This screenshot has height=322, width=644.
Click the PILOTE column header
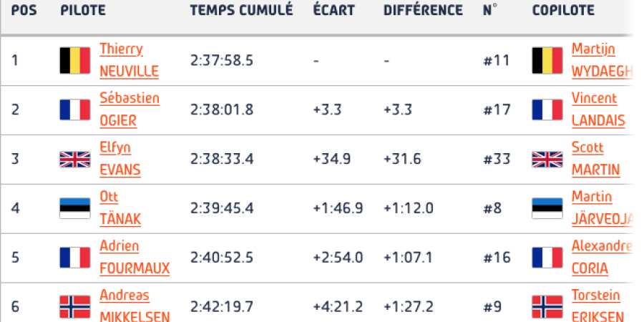click(83, 10)
